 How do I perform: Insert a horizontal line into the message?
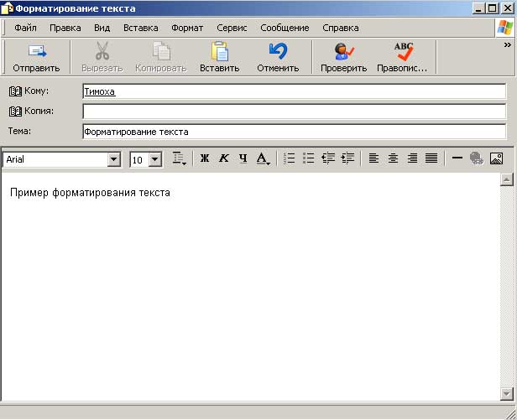(x=457, y=158)
